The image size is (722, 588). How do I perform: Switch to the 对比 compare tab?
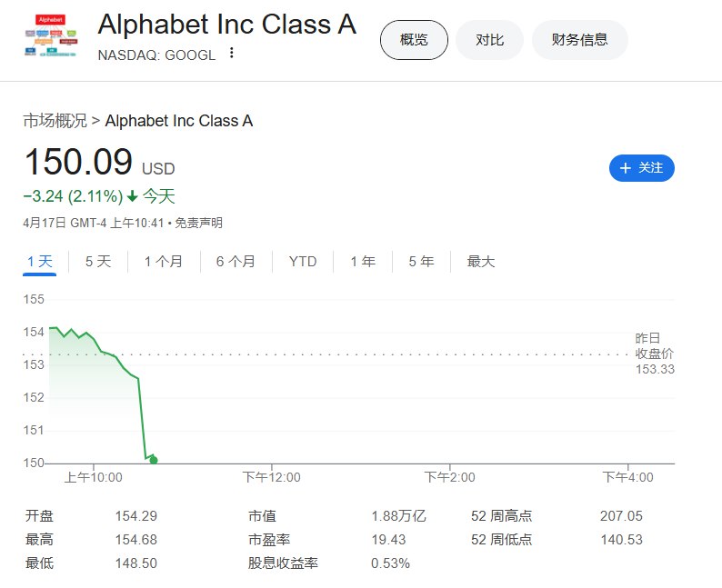click(489, 40)
